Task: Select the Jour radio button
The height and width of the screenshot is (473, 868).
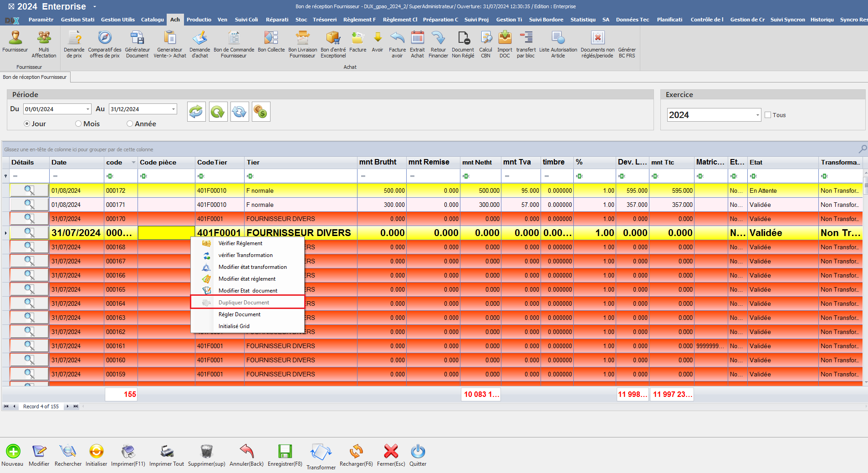Action: pyautogui.click(x=27, y=123)
